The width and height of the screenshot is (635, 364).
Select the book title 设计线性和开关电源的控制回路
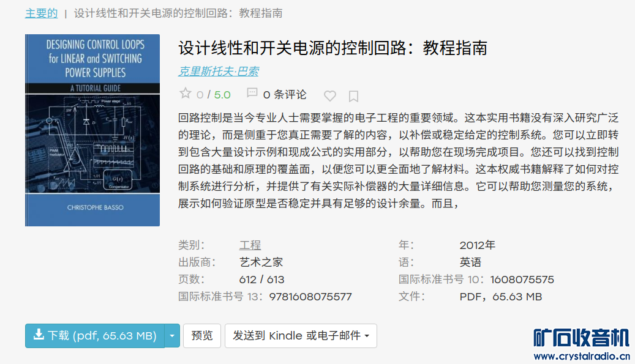[333, 48]
